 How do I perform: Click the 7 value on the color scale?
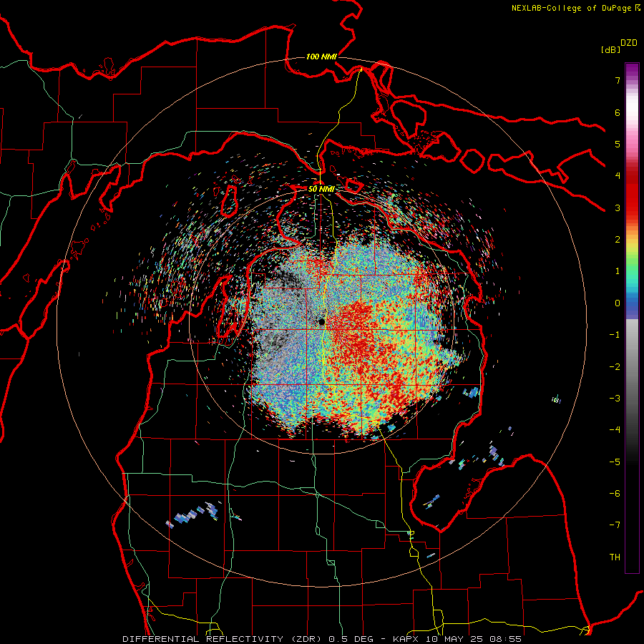618,80
